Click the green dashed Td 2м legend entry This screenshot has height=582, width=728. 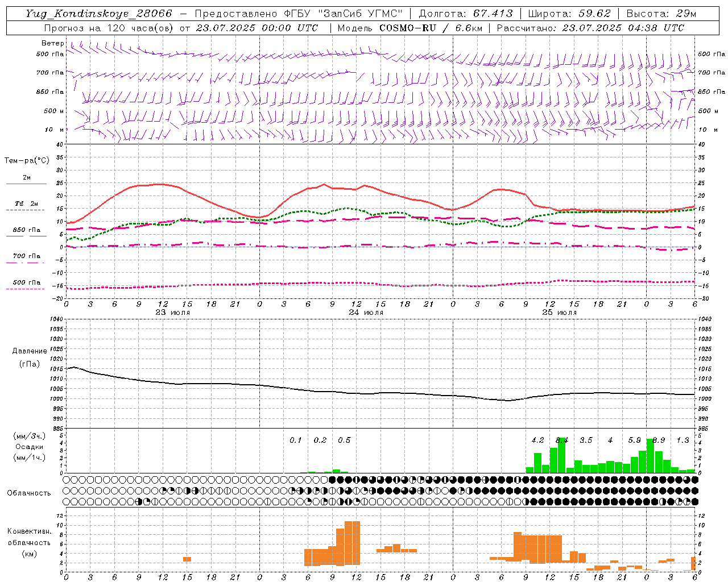(x=26, y=206)
